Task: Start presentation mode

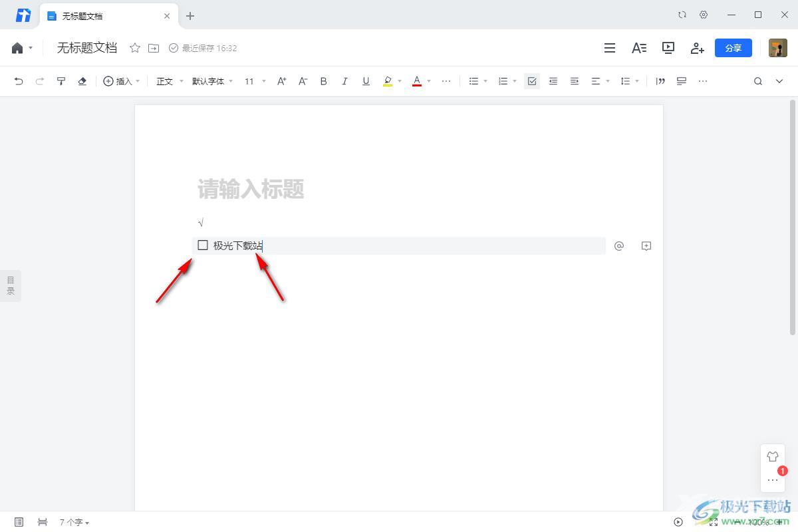Action: point(668,48)
